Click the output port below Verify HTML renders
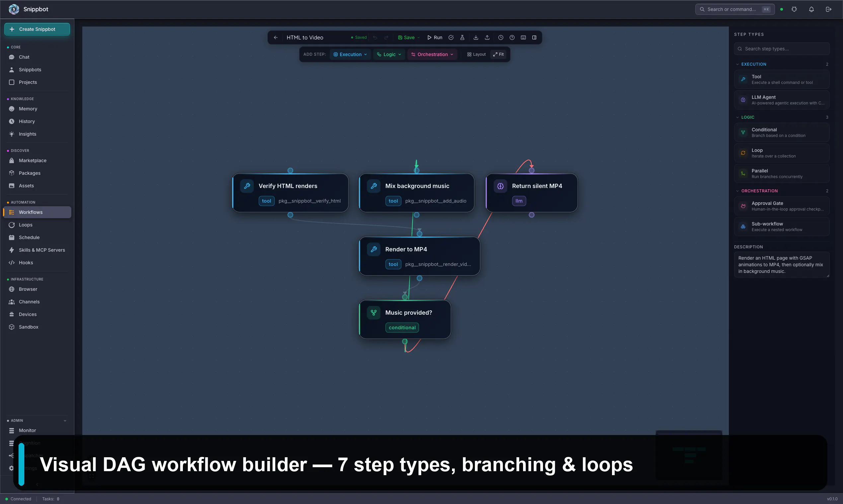 290,215
